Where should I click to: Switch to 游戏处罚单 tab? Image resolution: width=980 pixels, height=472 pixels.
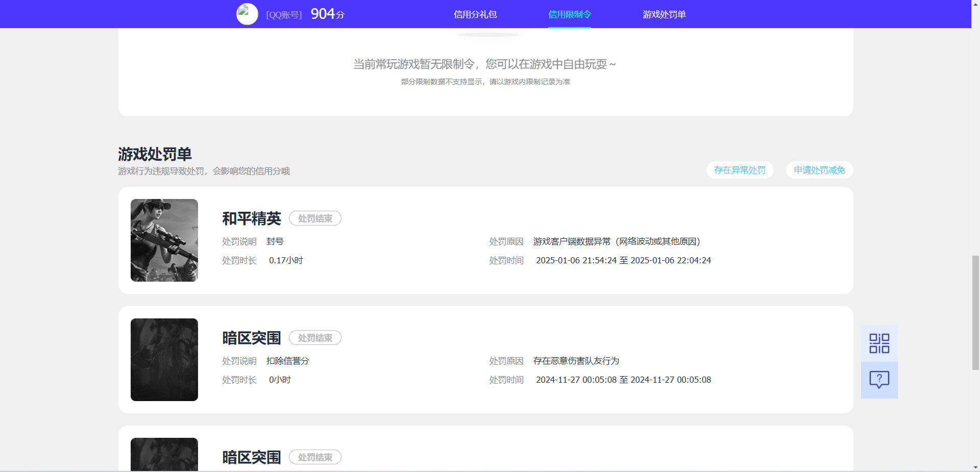click(664, 14)
